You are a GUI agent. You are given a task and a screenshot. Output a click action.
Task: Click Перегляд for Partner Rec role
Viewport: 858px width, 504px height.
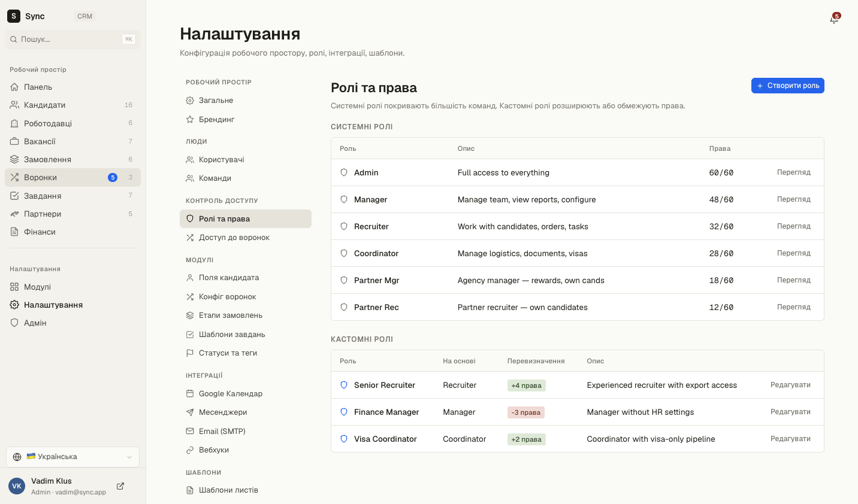coord(794,307)
